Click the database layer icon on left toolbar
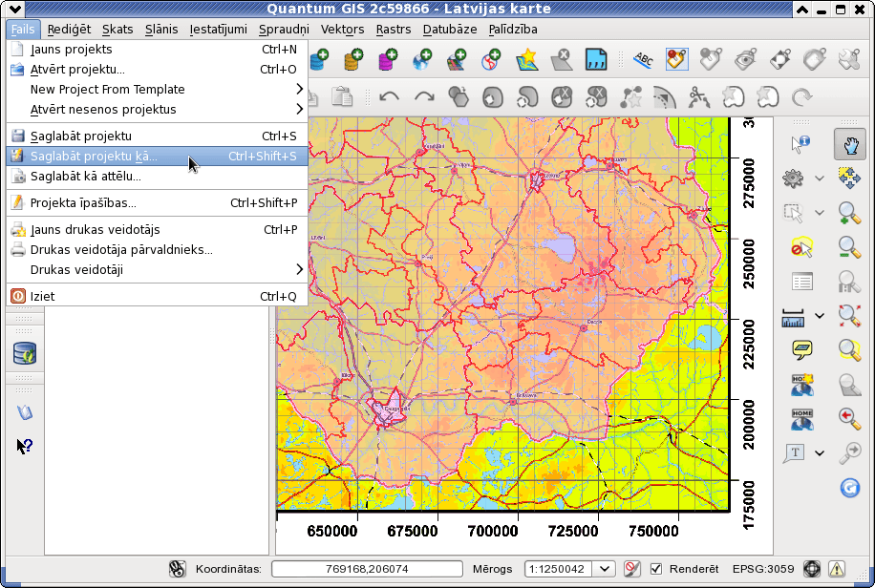Viewport: 875px width, 588px height. [x=25, y=353]
